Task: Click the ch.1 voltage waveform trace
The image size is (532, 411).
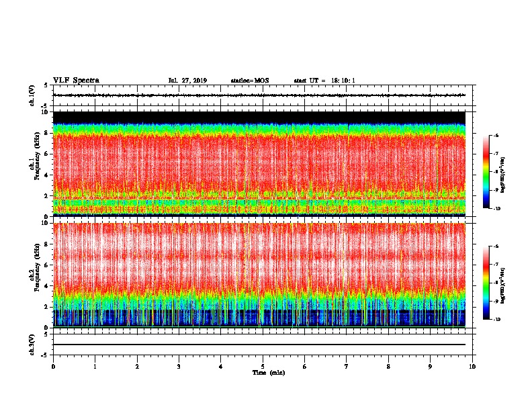Action: click(259, 95)
